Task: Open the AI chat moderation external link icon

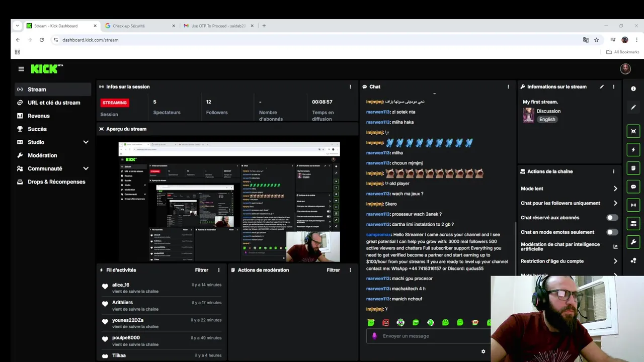Action: point(615,246)
